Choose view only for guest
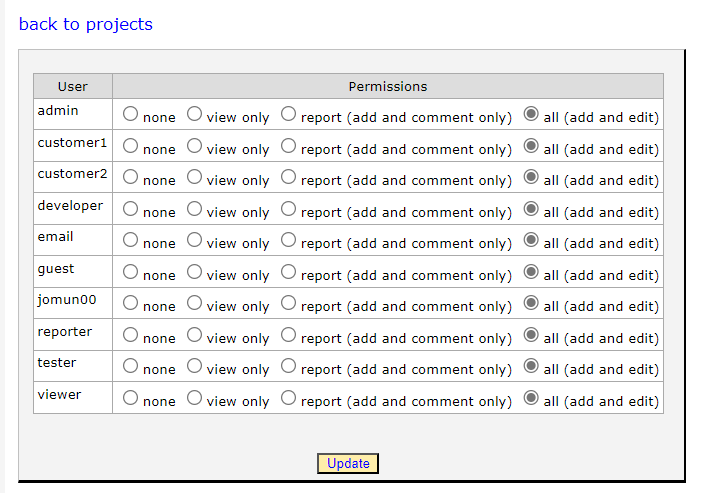This screenshot has height=498, width=703. tap(194, 272)
